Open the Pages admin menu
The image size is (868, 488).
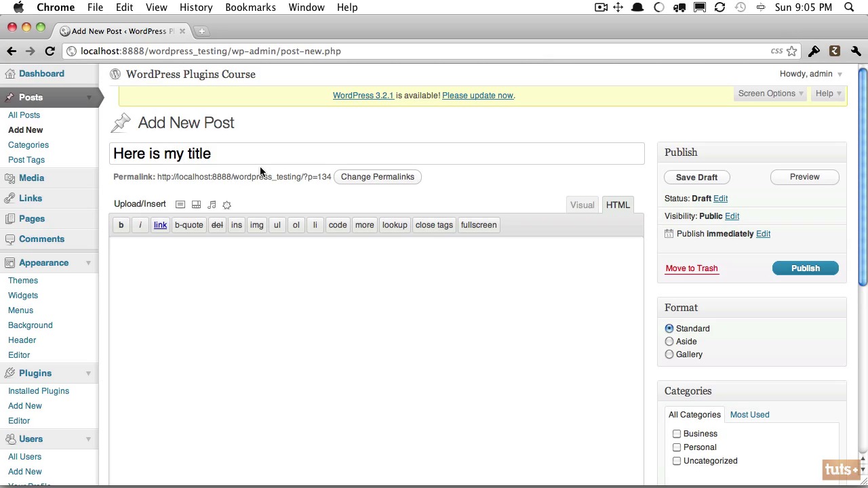(32, 219)
